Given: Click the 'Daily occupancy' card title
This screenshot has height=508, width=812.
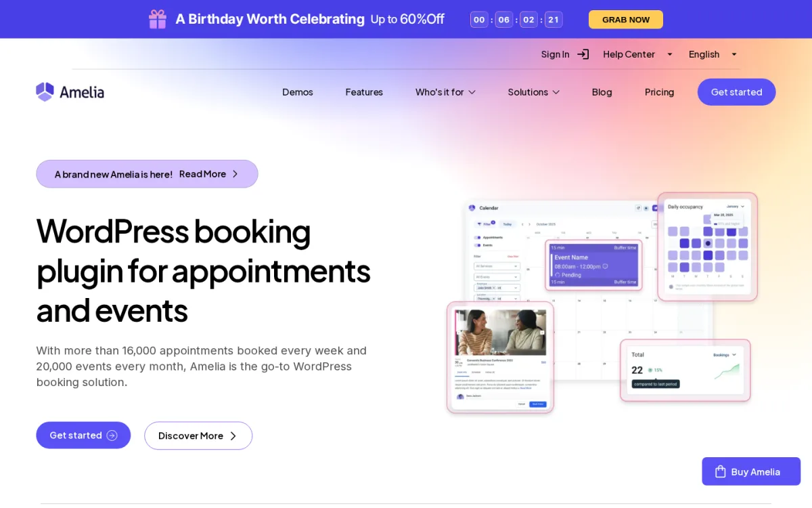Looking at the screenshot, I should (x=685, y=207).
